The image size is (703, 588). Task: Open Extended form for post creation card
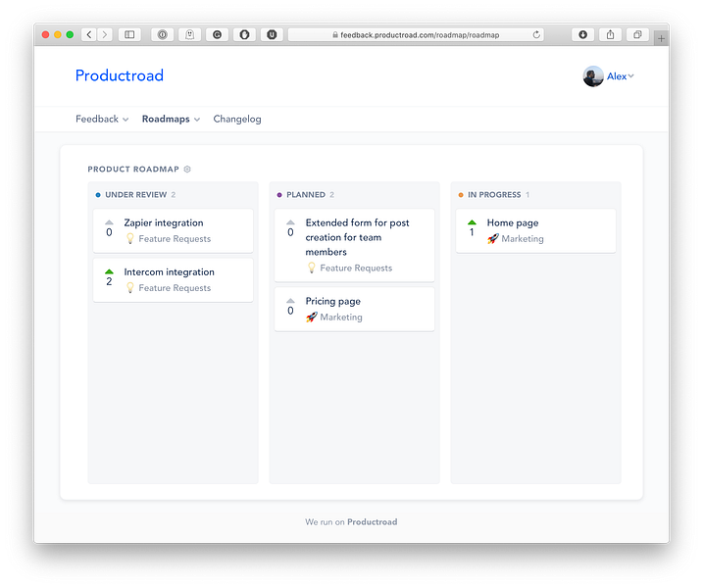pos(354,245)
